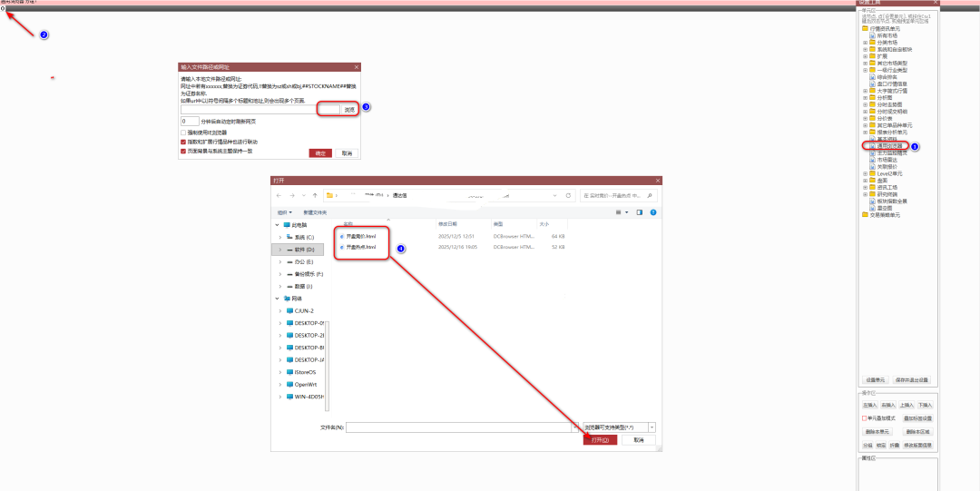Screen dimensions: 980x491
Task: Click the 文件名 input field
Action: click(458, 427)
